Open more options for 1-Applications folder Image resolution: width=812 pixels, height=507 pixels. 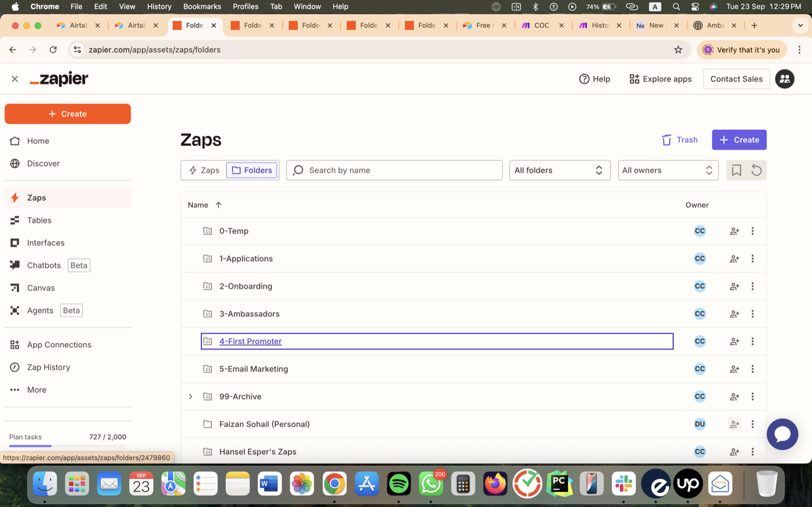point(752,259)
